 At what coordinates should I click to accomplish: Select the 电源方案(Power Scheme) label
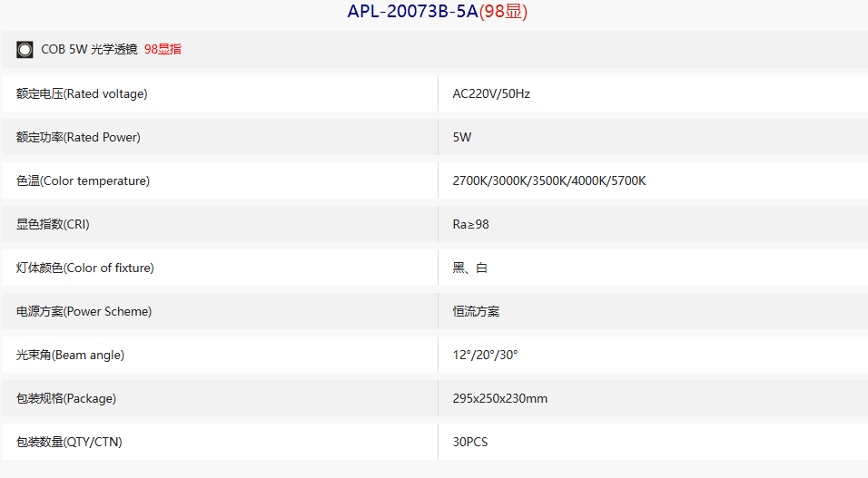84,311
